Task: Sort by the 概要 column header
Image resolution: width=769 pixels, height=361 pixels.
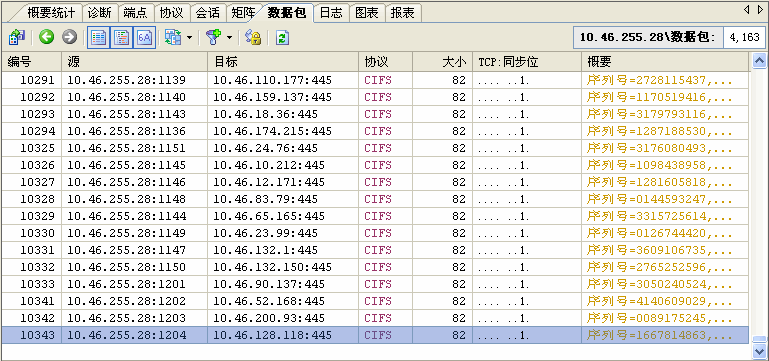Action: [x=665, y=61]
